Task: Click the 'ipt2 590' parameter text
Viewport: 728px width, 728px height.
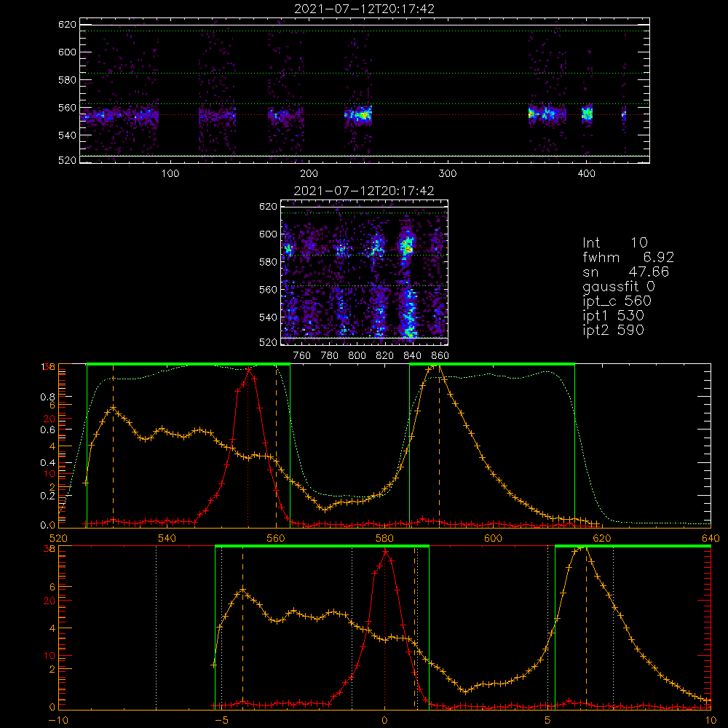Action: point(613,330)
